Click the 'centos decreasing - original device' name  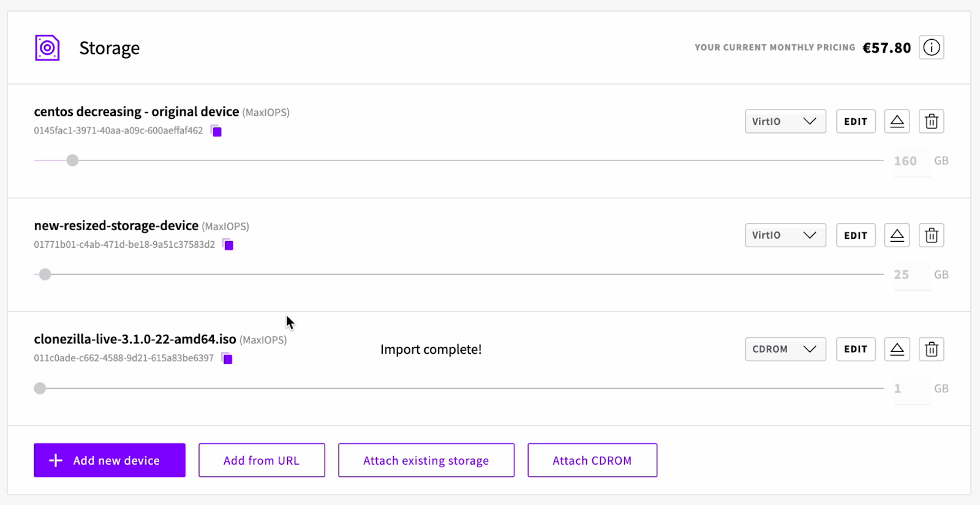pyautogui.click(x=137, y=112)
